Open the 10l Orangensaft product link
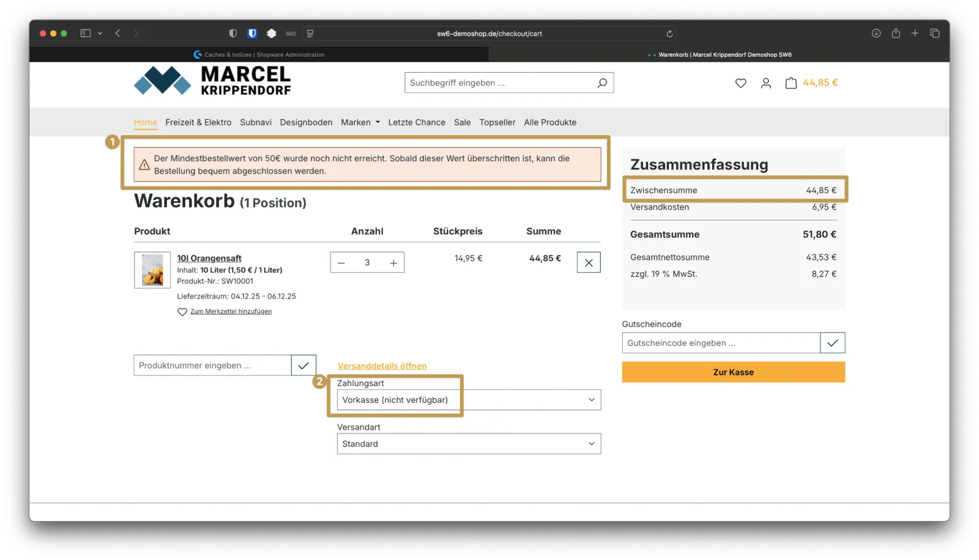The height and width of the screenshot is (560, 979). (x=209, y=258)
